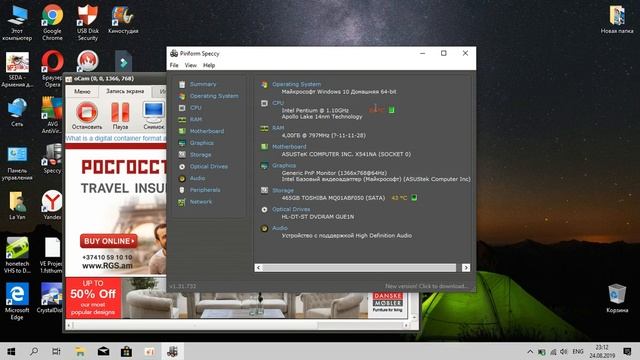The height and width of the screenshot is (360, 640).
Task: Click the Danske Møbler ad logo
Action: pos(387,302)
